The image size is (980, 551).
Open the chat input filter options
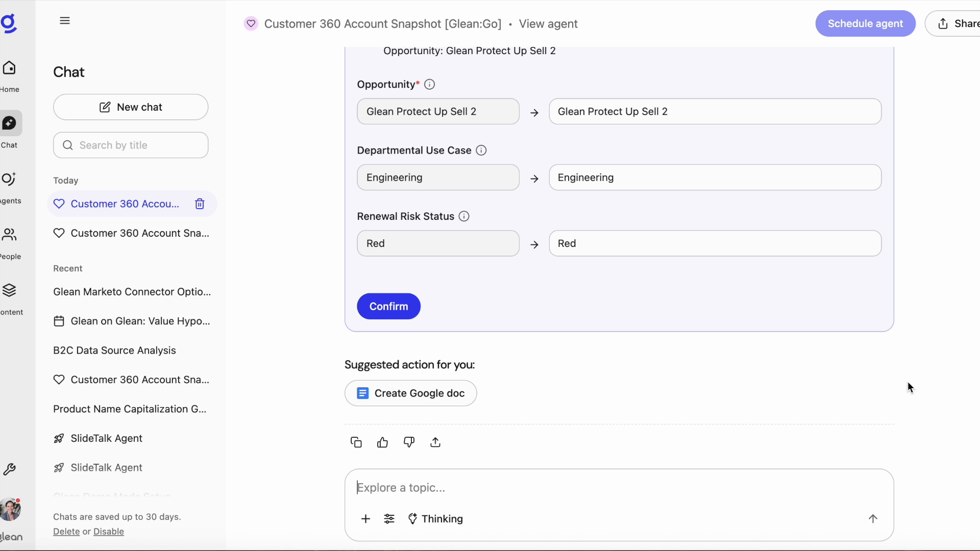(x=389, y=518)
